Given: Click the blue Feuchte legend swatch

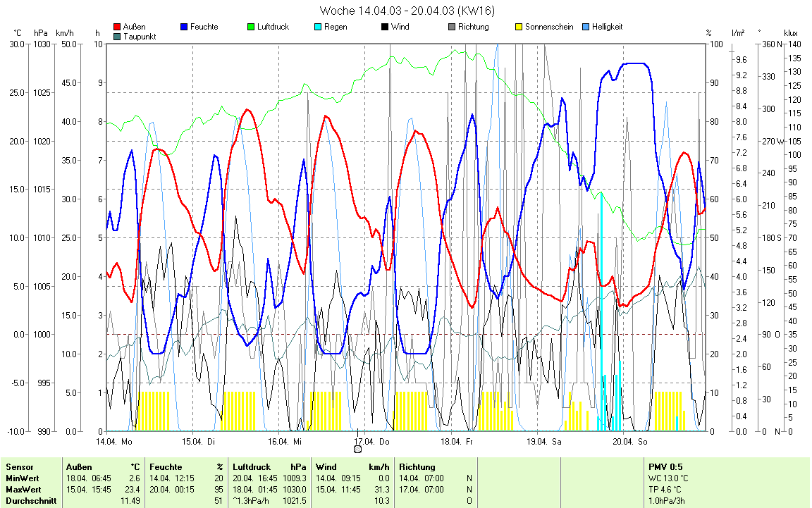Looking at the screenshot, I should click(x=185, y=27).
